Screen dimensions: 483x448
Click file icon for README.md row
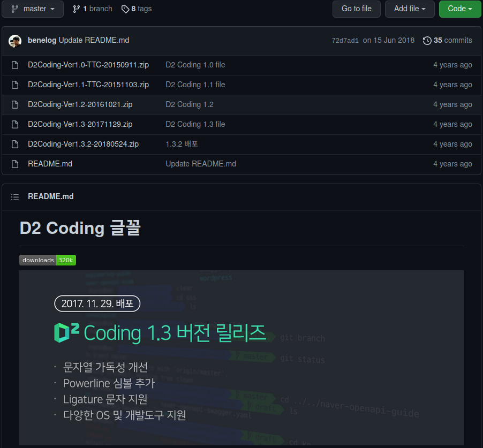15,164
